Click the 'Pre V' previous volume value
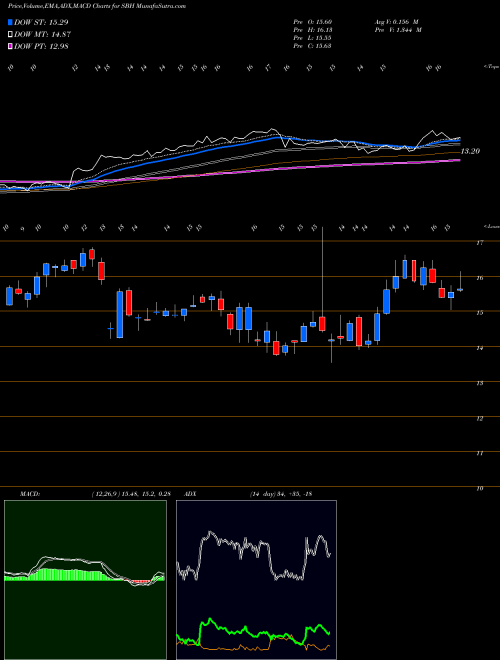This screenshot has width=500, height=660. 397,30
